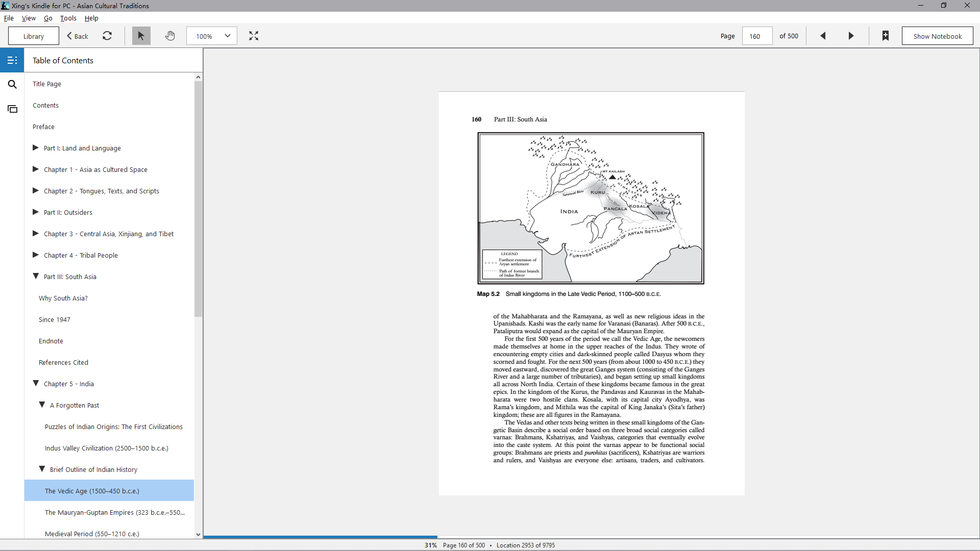Select the hand pan tool
Screen dimensions: 980x551
[x=170, y=36]
